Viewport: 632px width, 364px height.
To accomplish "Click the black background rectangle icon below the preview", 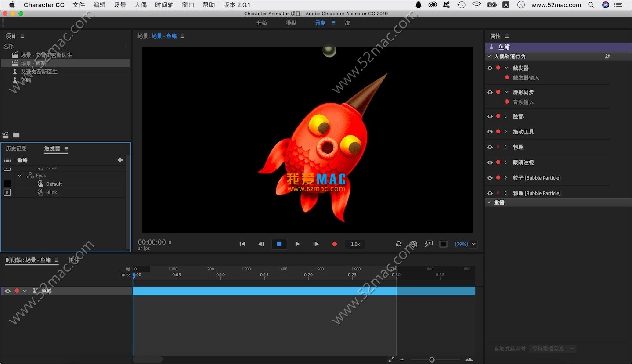I will 444,244.
